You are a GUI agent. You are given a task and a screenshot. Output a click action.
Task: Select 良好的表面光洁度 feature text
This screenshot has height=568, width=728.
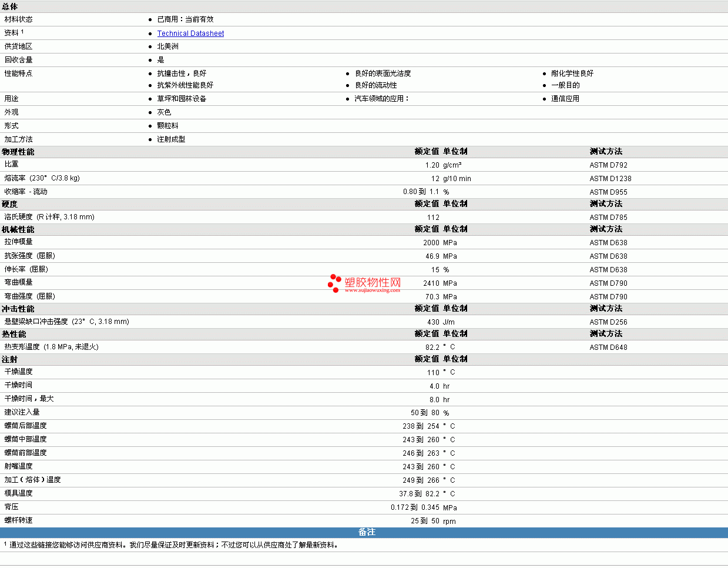pyautogui.click(x=383, y=73)
